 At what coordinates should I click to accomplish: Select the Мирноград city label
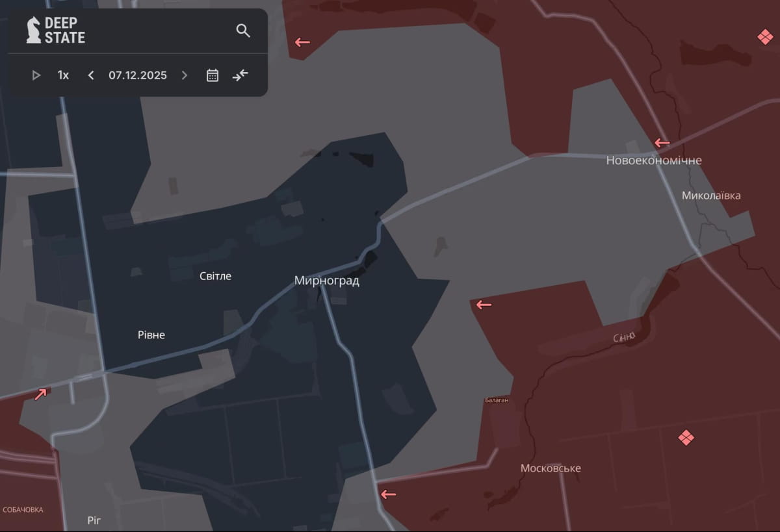pos(326,281)
